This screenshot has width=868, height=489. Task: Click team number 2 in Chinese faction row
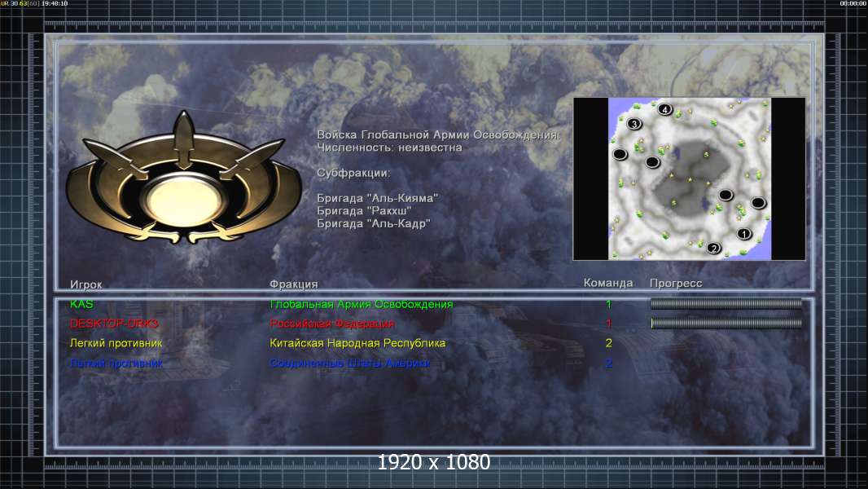coord(608,343)
